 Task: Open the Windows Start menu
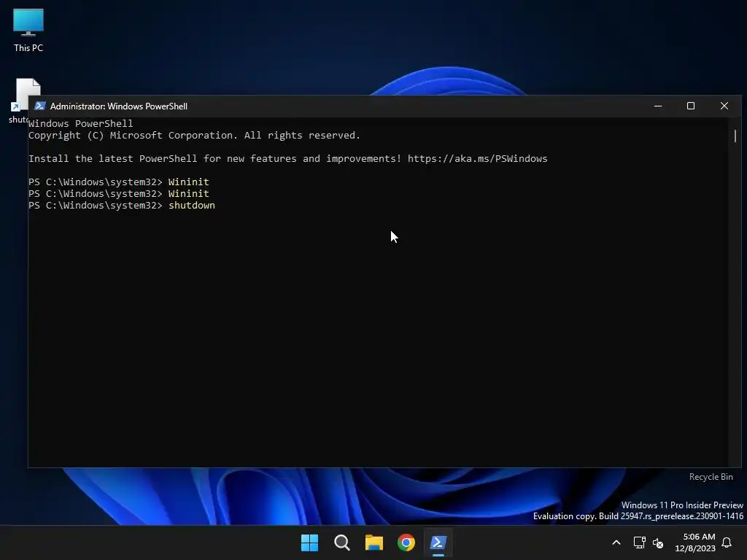click(x=309, y=542)
